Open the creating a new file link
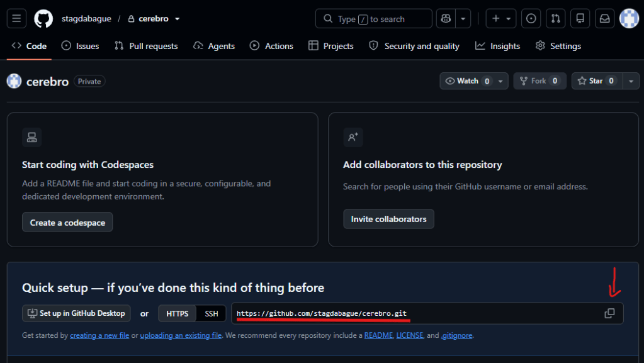 click(x=99, y=335)
